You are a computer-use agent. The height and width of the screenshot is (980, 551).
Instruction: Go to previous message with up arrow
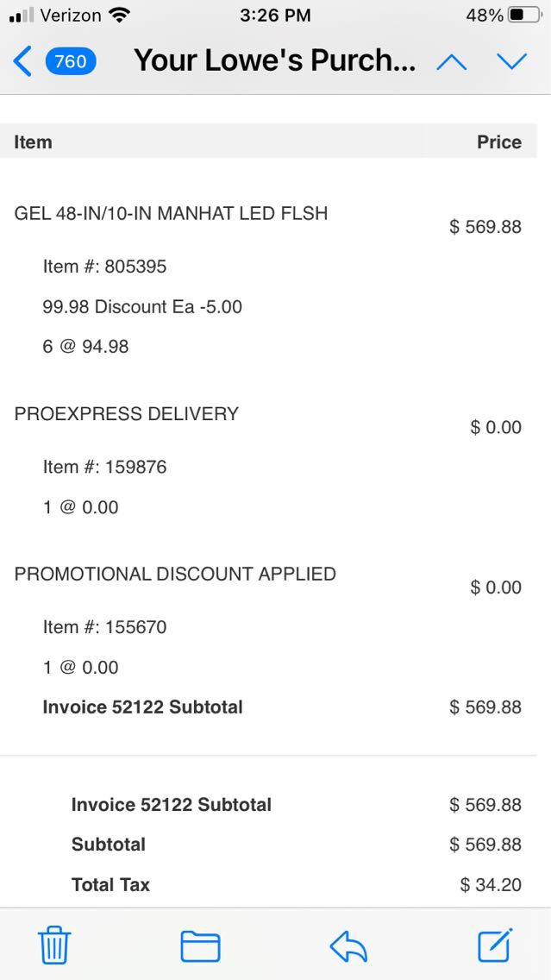(x=452, y=62)
